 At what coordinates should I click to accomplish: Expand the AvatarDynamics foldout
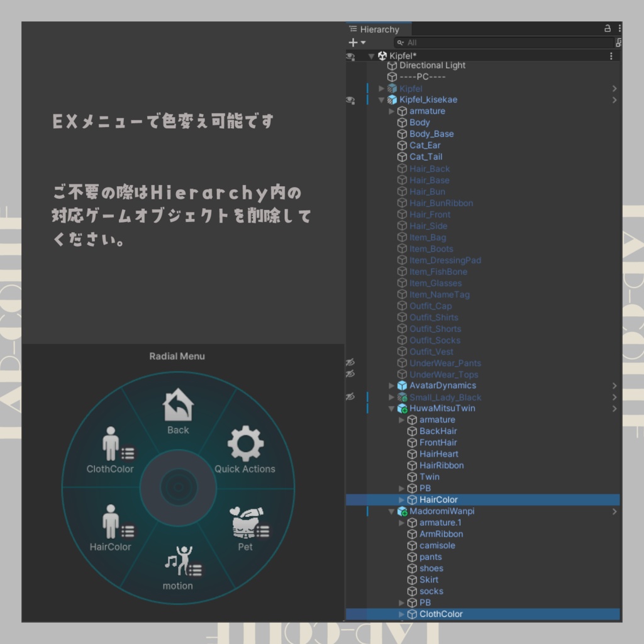pos(391,386)
